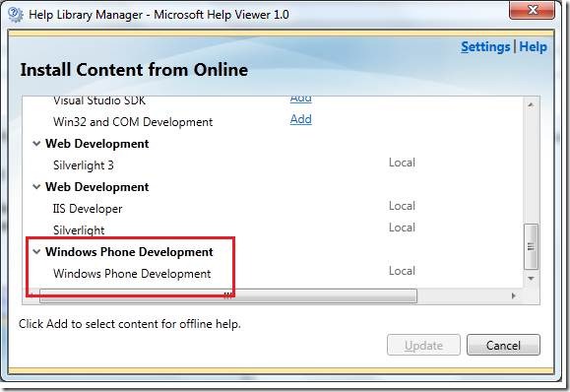
Task: Close the Help Library Manager window
Action: [532, 10]
